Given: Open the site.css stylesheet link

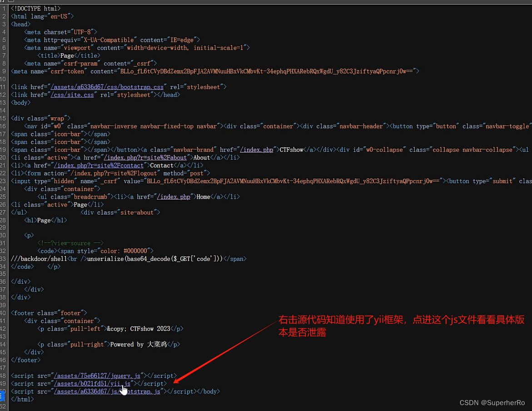Looking at the screenshot, I should (73, 95).
